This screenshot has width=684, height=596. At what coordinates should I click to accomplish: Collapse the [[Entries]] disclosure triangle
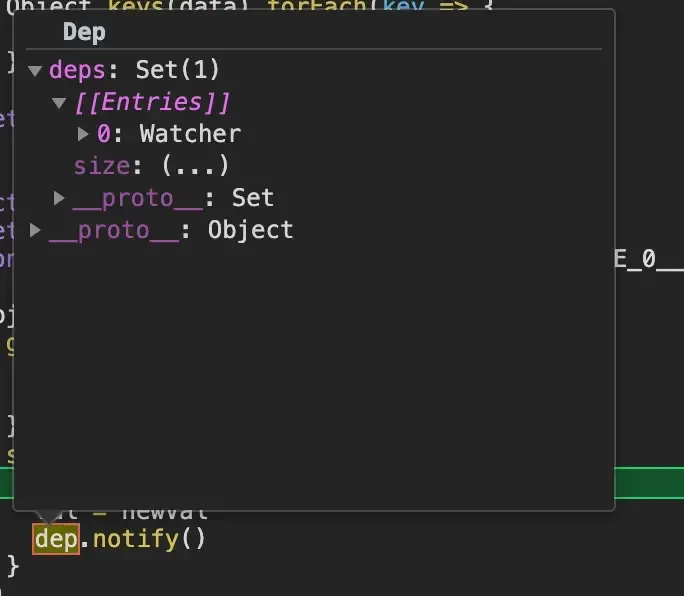60,103
